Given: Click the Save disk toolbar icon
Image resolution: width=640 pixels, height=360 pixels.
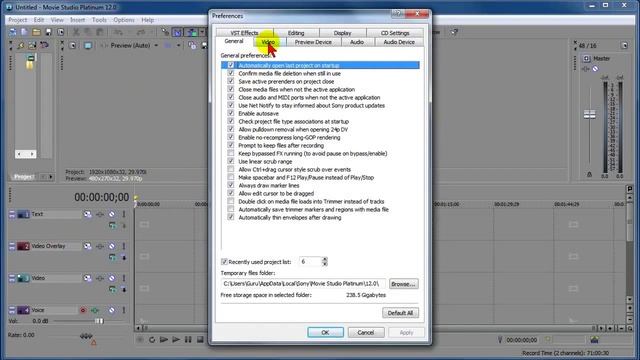Looking at the screenshot, I should [x=49, y=32].
